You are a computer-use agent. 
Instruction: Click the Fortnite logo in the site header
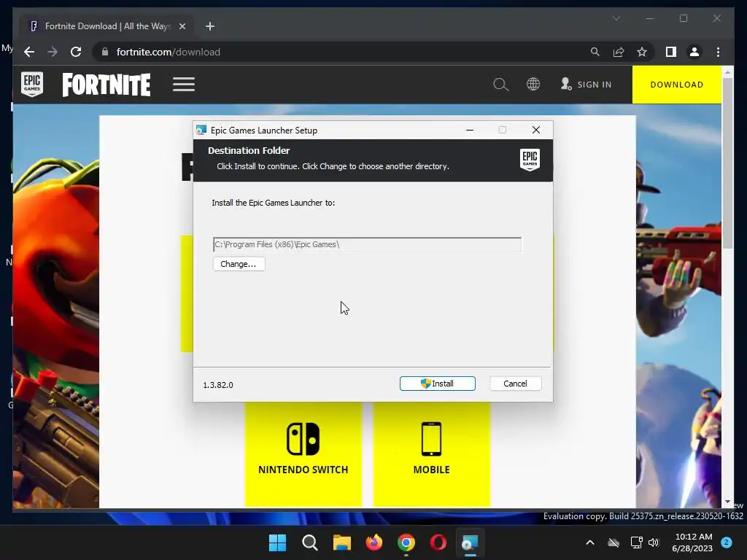[x=107, y=85]
